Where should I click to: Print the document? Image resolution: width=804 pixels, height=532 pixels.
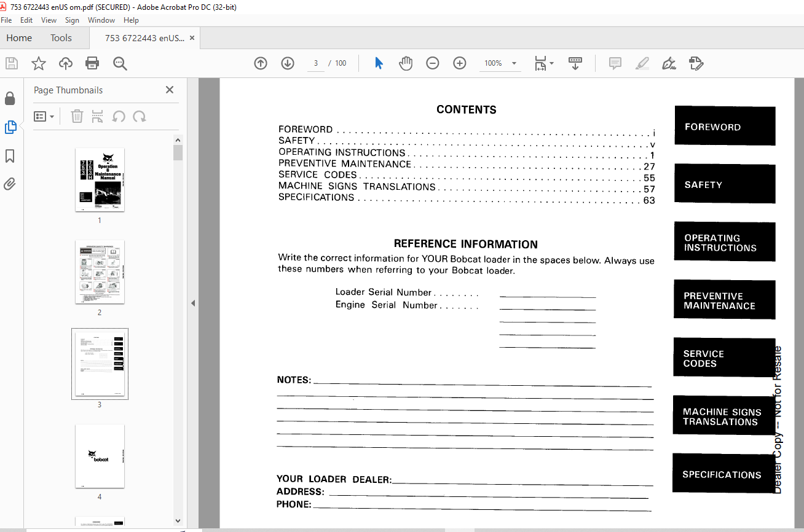pos(92,63)
